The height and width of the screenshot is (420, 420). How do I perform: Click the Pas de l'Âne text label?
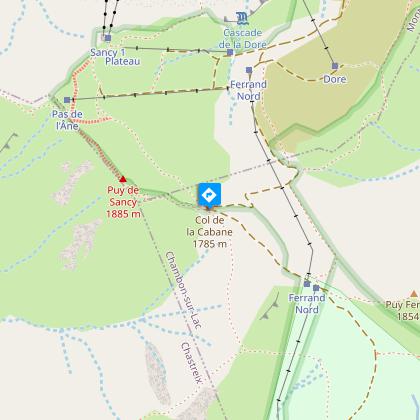coord(67,120)
